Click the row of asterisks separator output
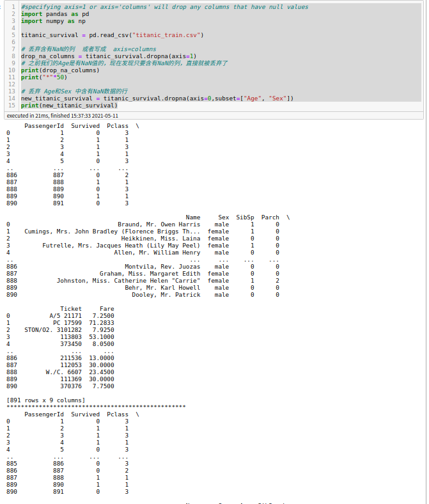 96,407
